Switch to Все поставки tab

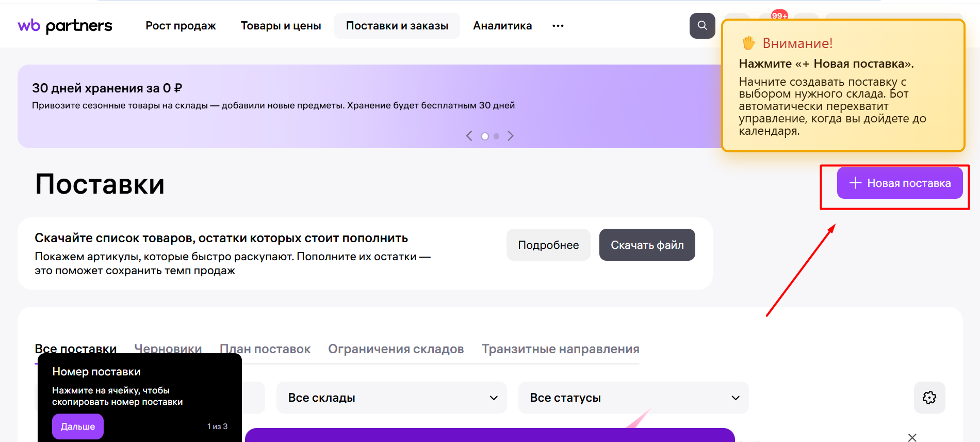(76, 349)
